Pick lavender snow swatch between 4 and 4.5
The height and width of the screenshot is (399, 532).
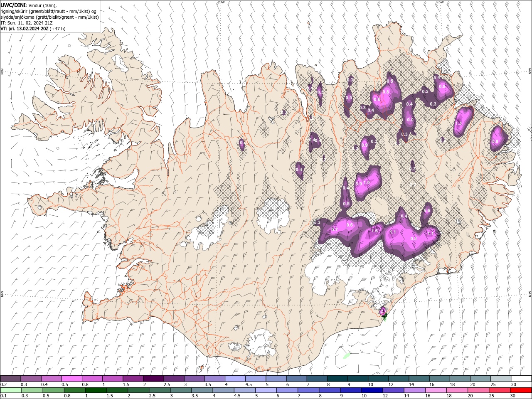click(x=235, y=378)
